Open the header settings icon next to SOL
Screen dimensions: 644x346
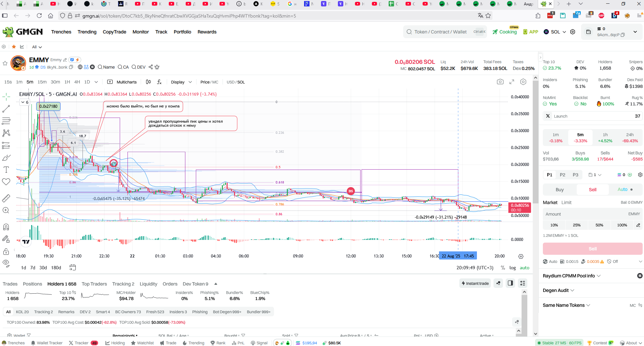coord(573,32)
